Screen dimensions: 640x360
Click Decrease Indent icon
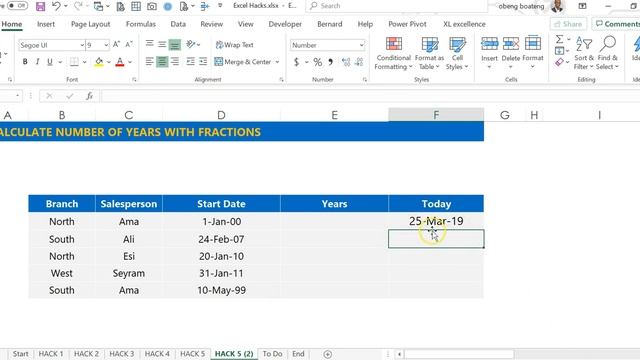191,62
